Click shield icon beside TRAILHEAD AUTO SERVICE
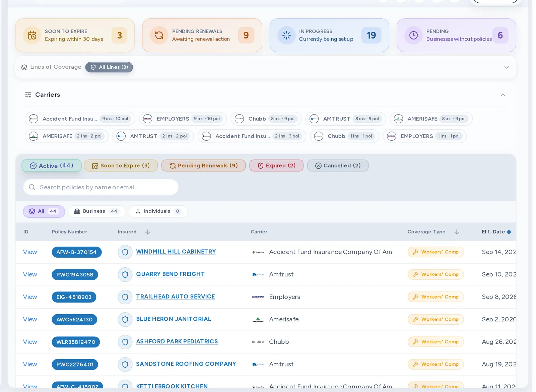The image size is (536, 392). pos(125,297)
